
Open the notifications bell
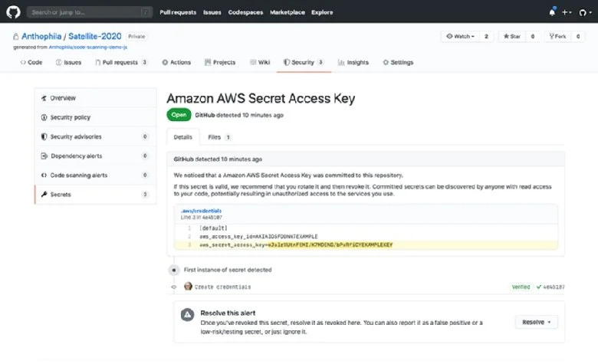click(552, 11)
